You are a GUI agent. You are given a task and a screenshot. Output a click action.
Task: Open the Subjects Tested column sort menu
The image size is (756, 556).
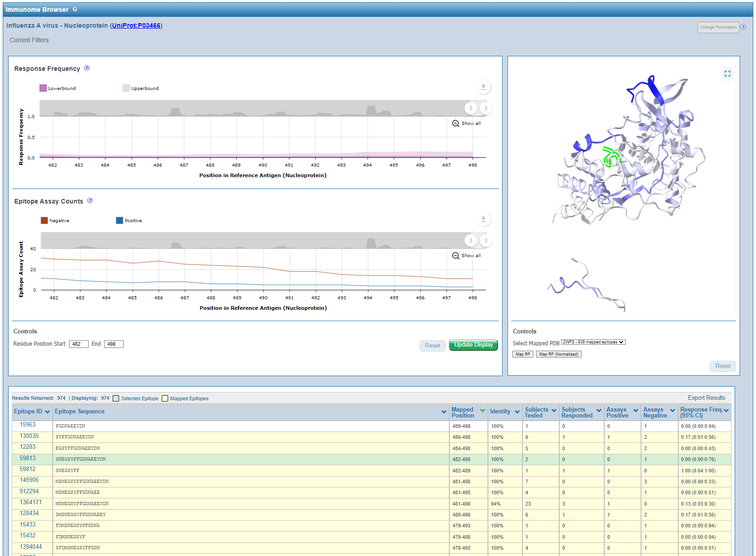(554, 410)
